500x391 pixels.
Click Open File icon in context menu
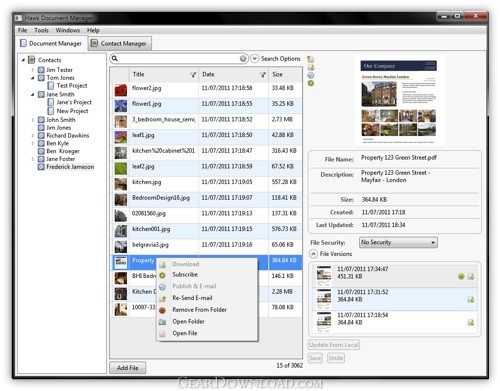(162, 334)
